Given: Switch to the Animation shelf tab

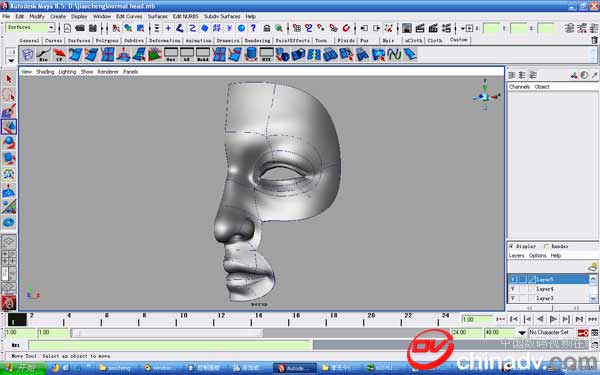Looking at the screenshot, I should click(199, 40).
